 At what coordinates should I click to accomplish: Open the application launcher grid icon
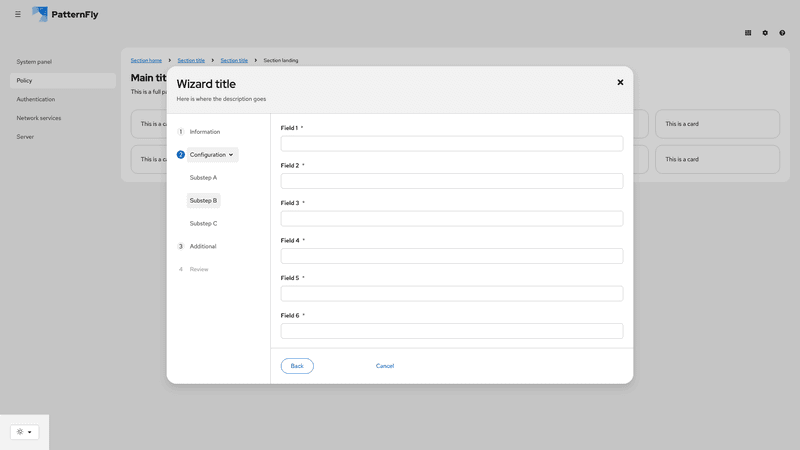click(748, 33)
